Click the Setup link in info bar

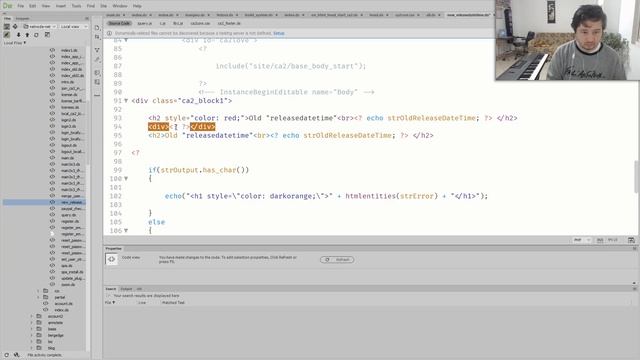click(279, 33)
